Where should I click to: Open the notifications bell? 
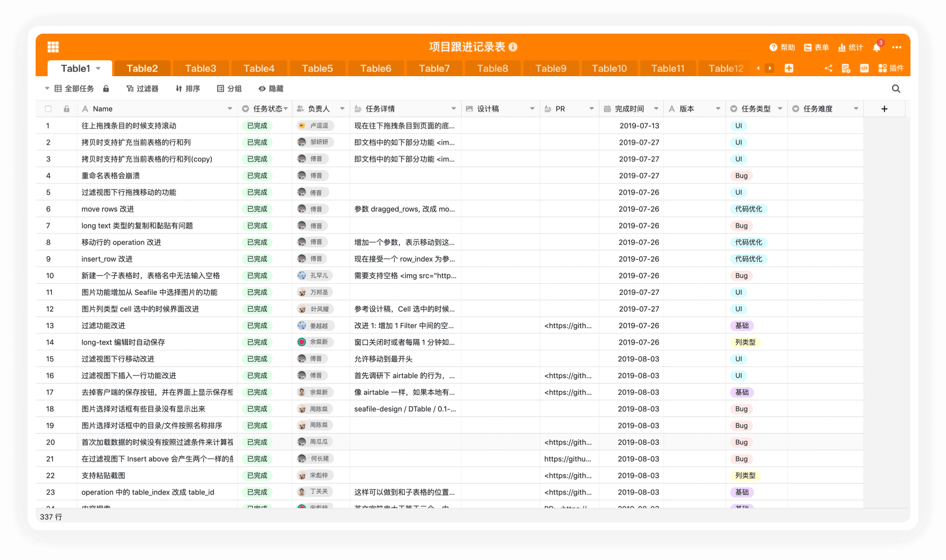pos(877,47)
